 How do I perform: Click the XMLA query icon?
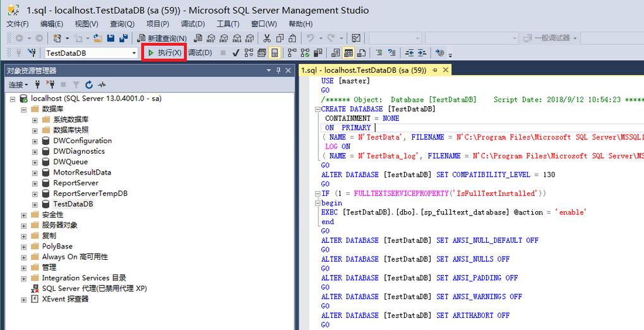click(x=237, y=39)
